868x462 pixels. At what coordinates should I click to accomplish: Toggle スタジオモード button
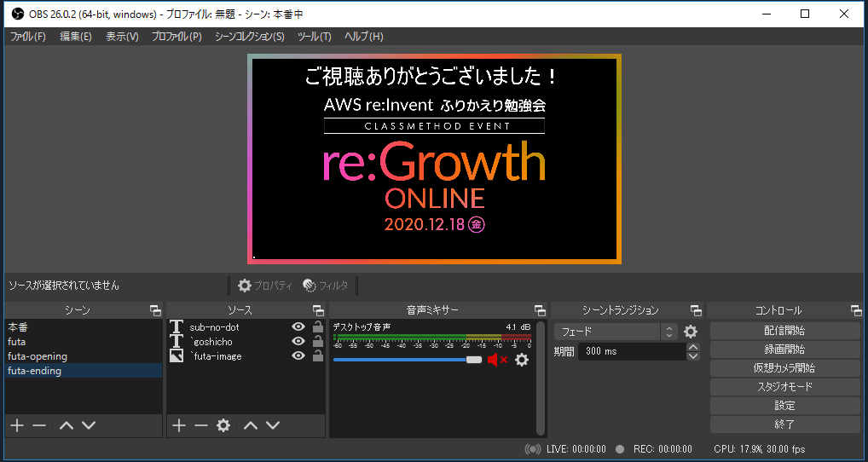point(784,387)
